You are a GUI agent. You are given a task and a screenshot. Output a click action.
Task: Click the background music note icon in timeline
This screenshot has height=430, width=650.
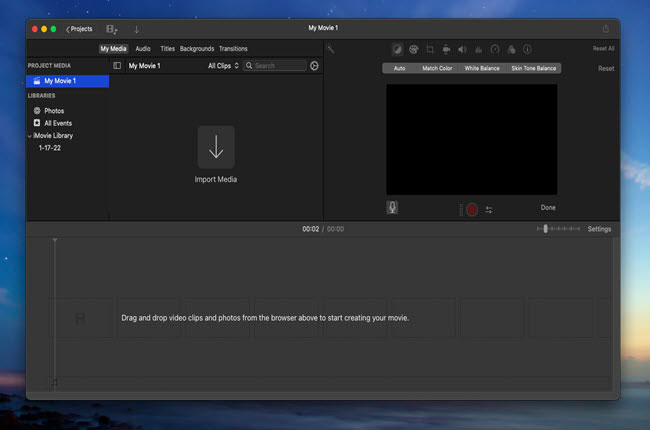pos(54,383)
